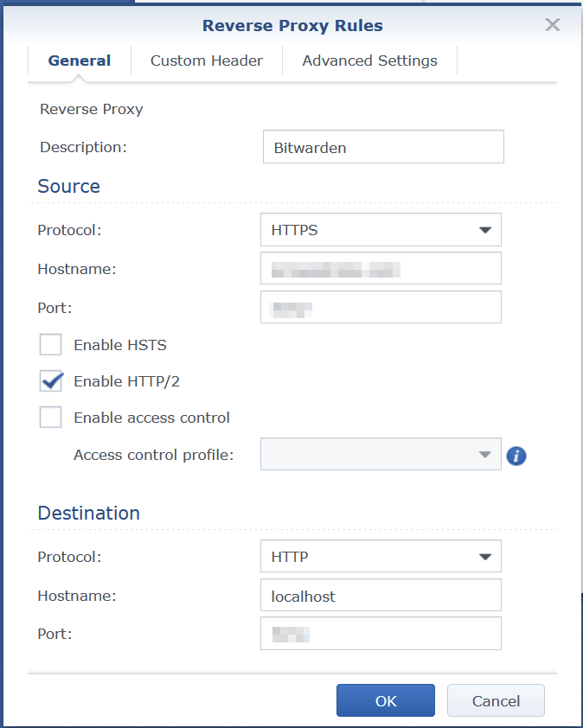Click the Source section heading
The width and height of the screenshot is (583, 728).
(x=68, y=186)
